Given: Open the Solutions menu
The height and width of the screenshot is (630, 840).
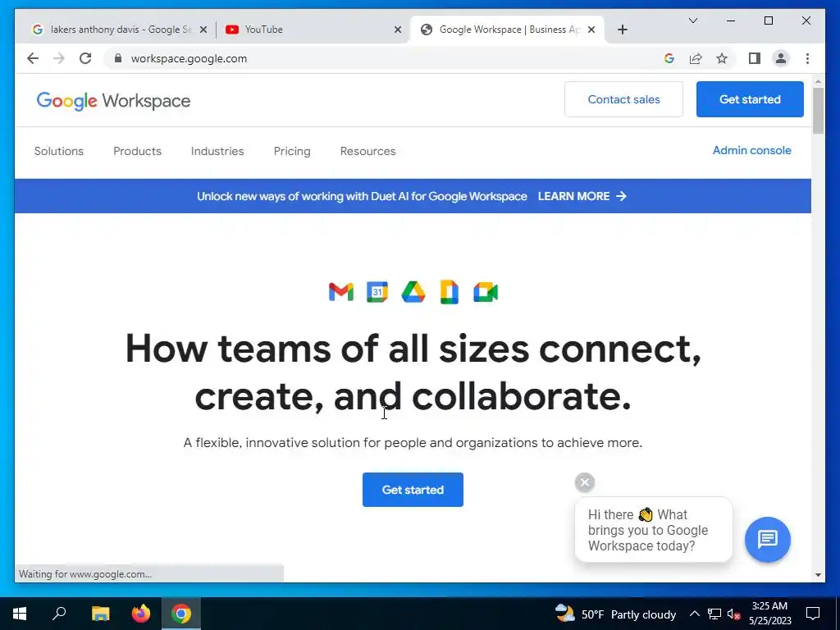Looking at the screenshot, I should click(x=59, y=151).
